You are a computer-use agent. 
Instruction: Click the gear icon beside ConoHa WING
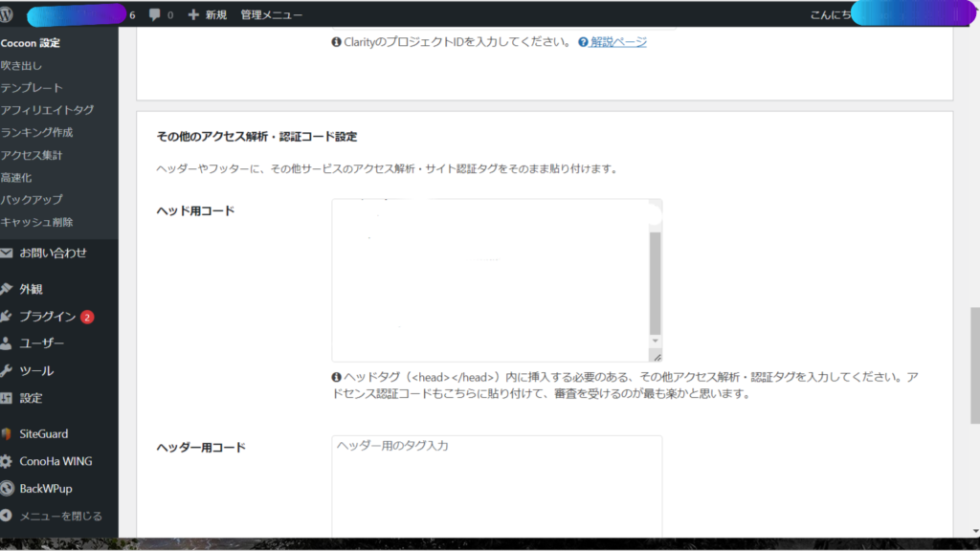7,462
